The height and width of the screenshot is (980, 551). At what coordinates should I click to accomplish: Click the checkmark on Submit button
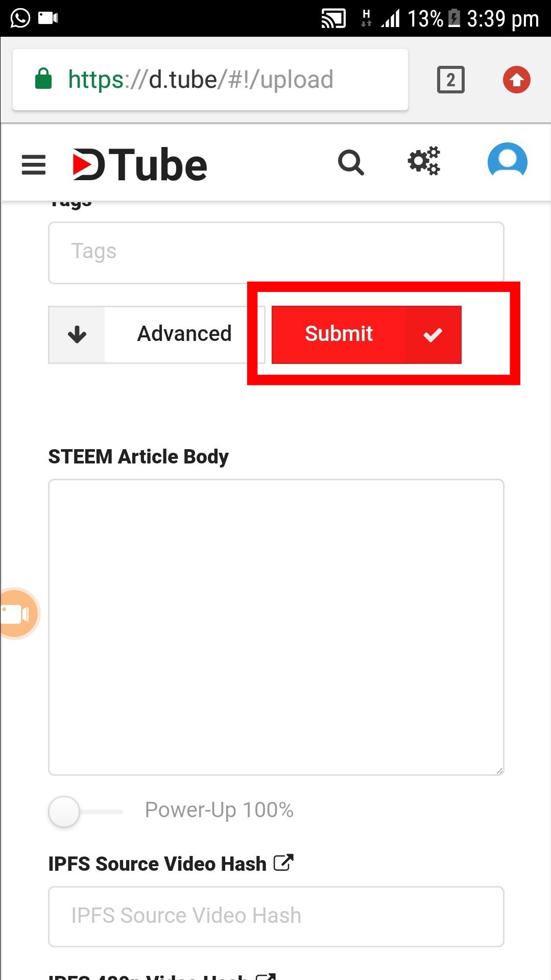coord(433,335)
